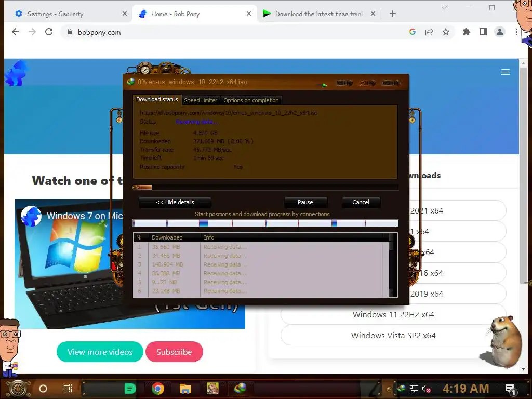
Task: Open Chrome extensions puzzle icon
Action: click(467, 32)
